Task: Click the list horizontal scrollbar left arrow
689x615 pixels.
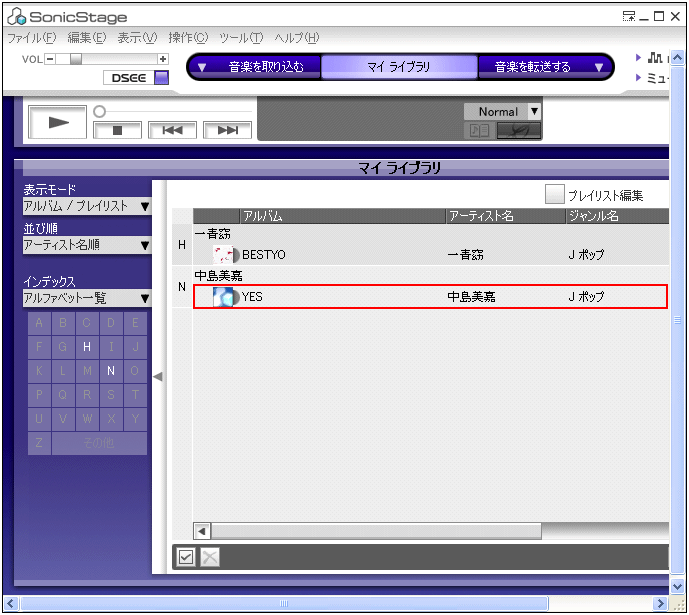Action: pyautogui.click(x=202, y=531)
